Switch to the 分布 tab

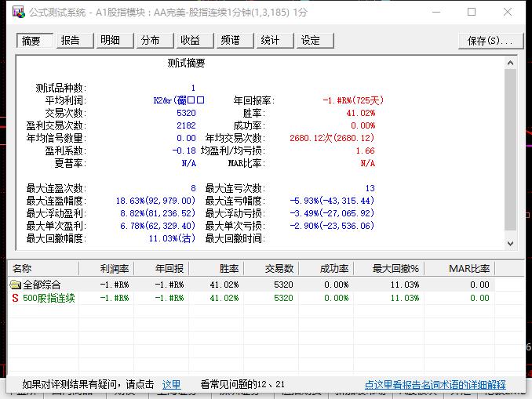click(x=155, y=41)
